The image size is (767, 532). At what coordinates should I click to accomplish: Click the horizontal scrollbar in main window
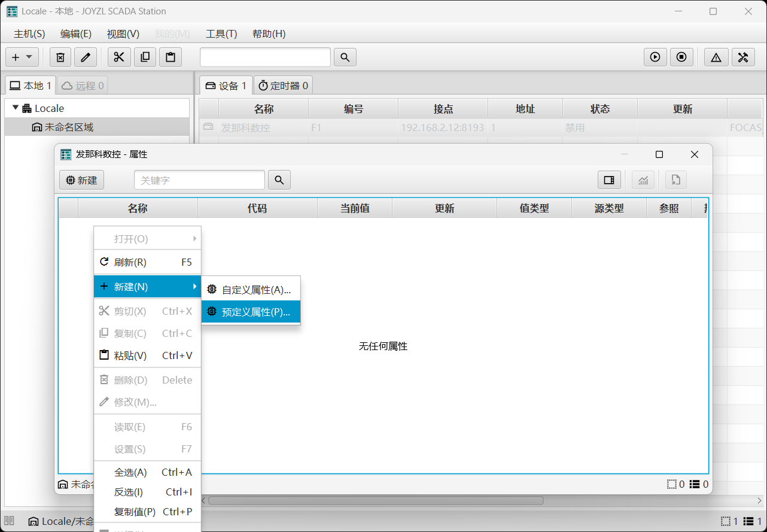(376, 500)
